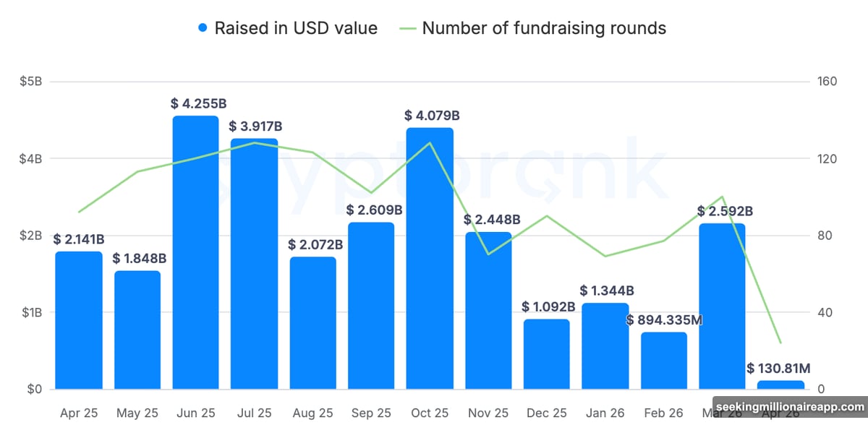
Task: Select the Sep 25 bar
Action: point(371,306)
